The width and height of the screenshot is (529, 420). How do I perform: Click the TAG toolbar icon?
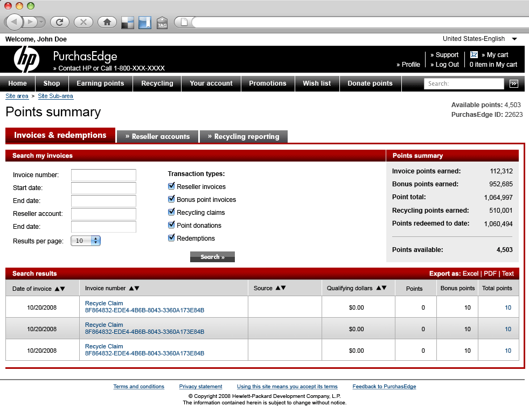[x=162, y=23]
